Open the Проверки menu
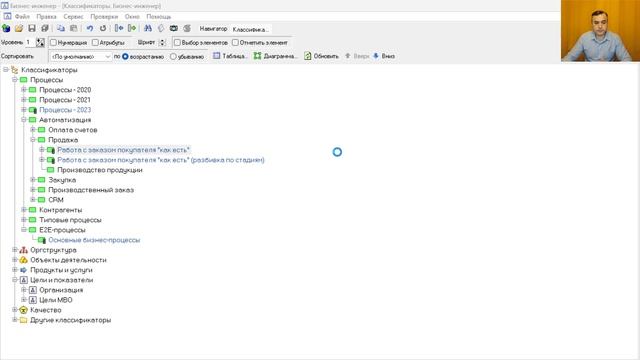This screenshot has width=640, height=360. click(104, 17)
